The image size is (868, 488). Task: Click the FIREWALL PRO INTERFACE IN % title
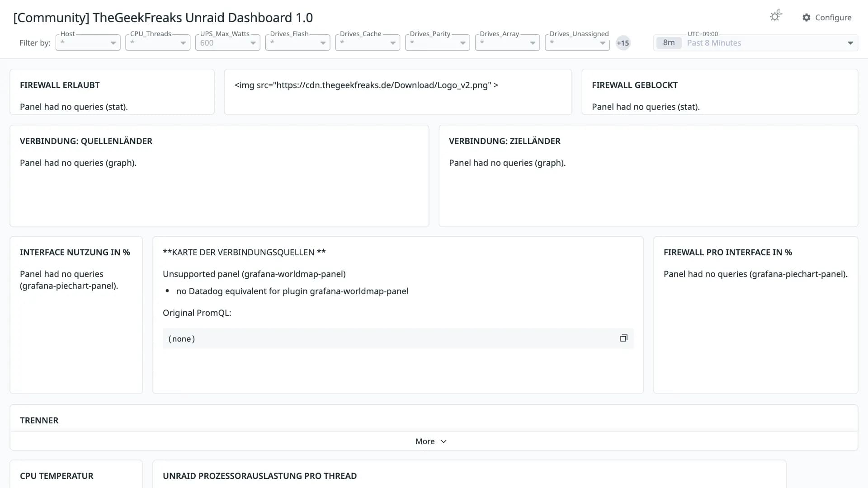pos(728,252)
